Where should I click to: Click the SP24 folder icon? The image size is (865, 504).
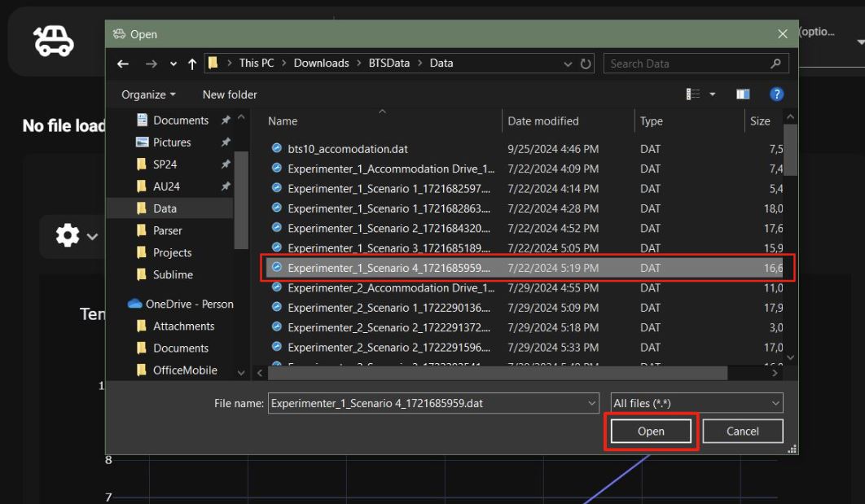(x=141, y=164)
